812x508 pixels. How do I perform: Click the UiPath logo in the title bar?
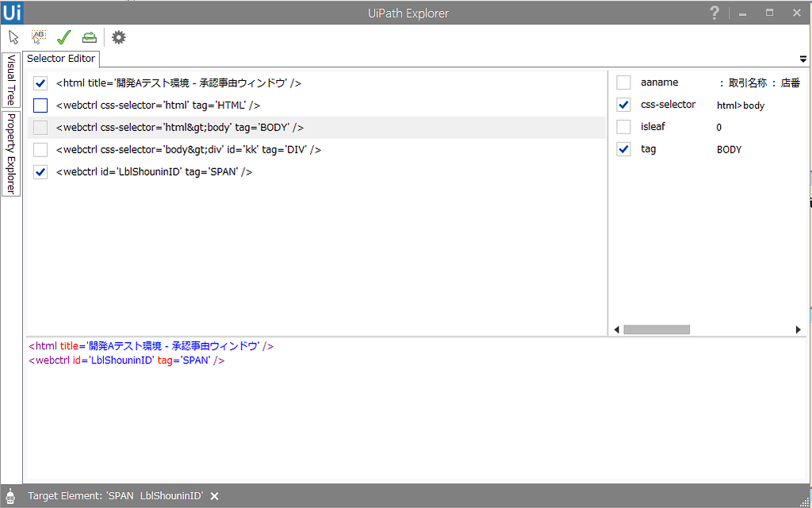click(x=11, y=12)
